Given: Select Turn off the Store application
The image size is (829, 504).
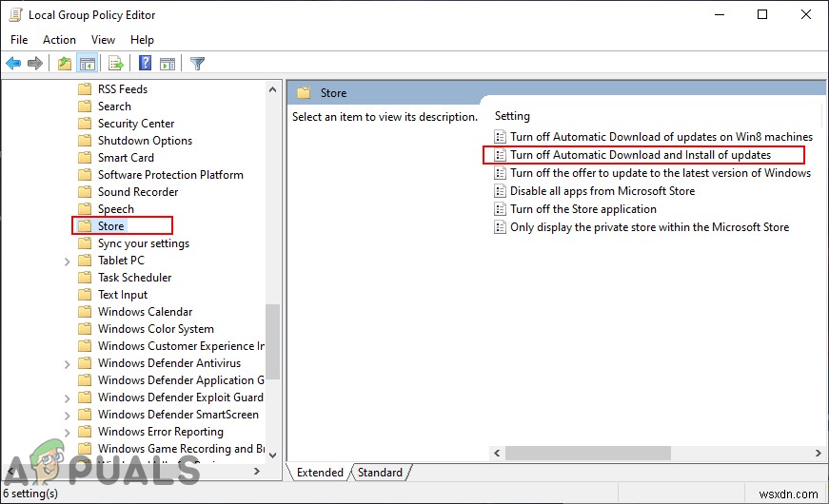Looking at the screenshot, I should [x=583, y=208].
